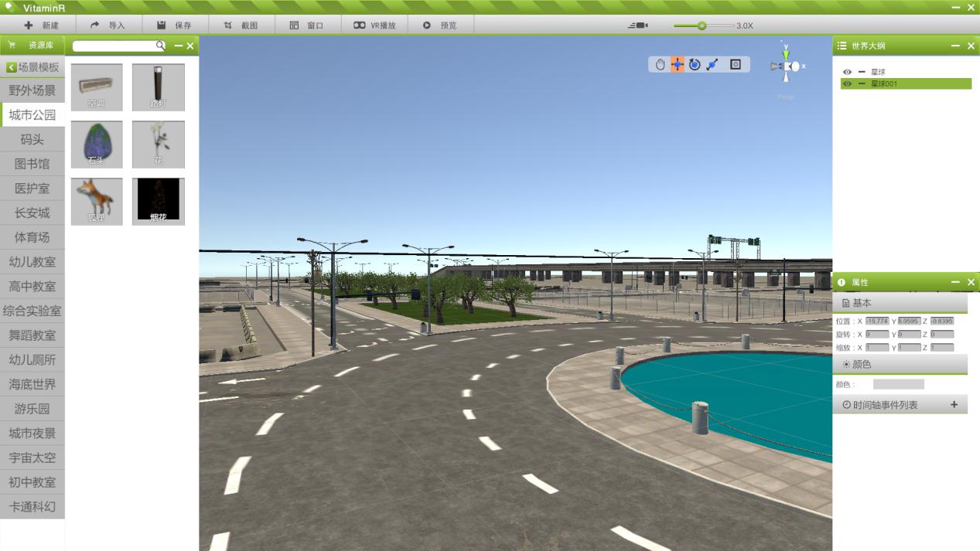The width and height of the screenshot is (980, 551).
Task: Toggle visibility of 星球 object
Action: (x=847, y=72)
